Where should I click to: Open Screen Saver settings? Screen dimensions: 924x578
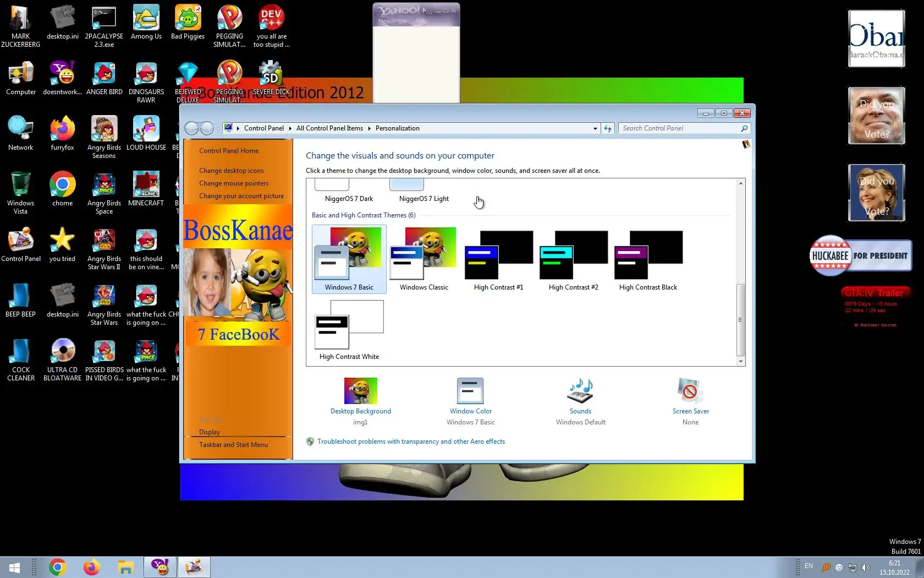pyautogui.click(x=690, y=402)
